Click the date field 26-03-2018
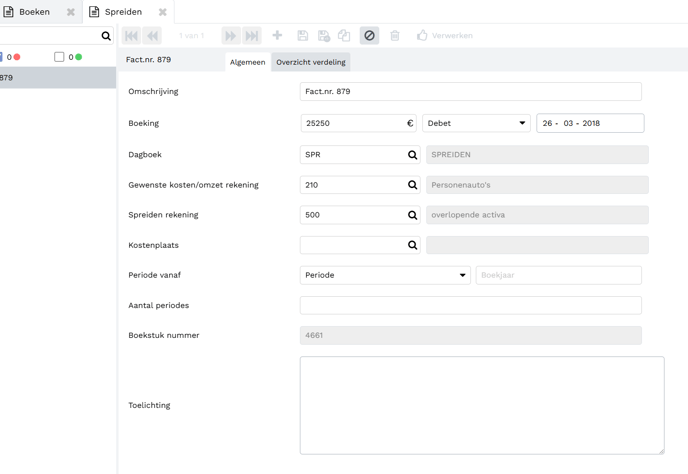The image size is (688, 474). point(590,123)
